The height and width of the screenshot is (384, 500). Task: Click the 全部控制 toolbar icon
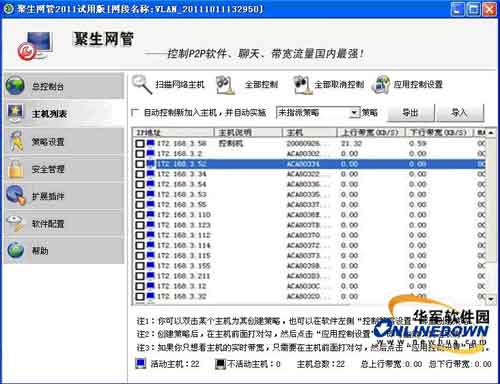[225, 85]
